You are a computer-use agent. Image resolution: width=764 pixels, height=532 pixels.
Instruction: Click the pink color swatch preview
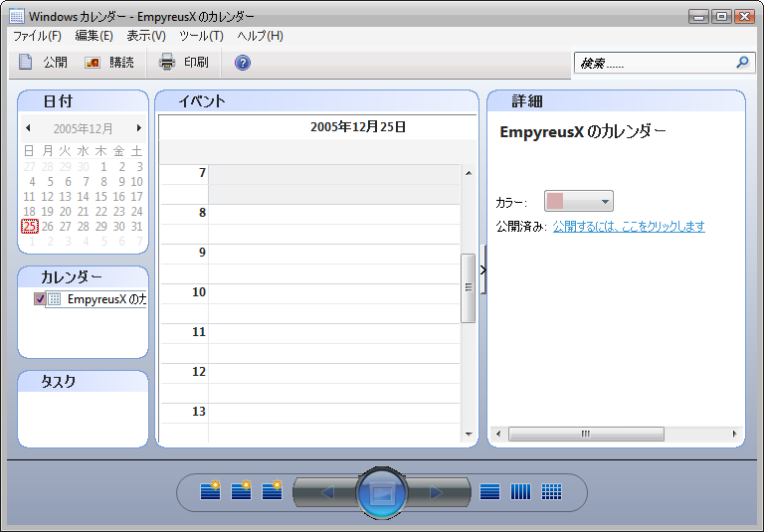[555, 201]
